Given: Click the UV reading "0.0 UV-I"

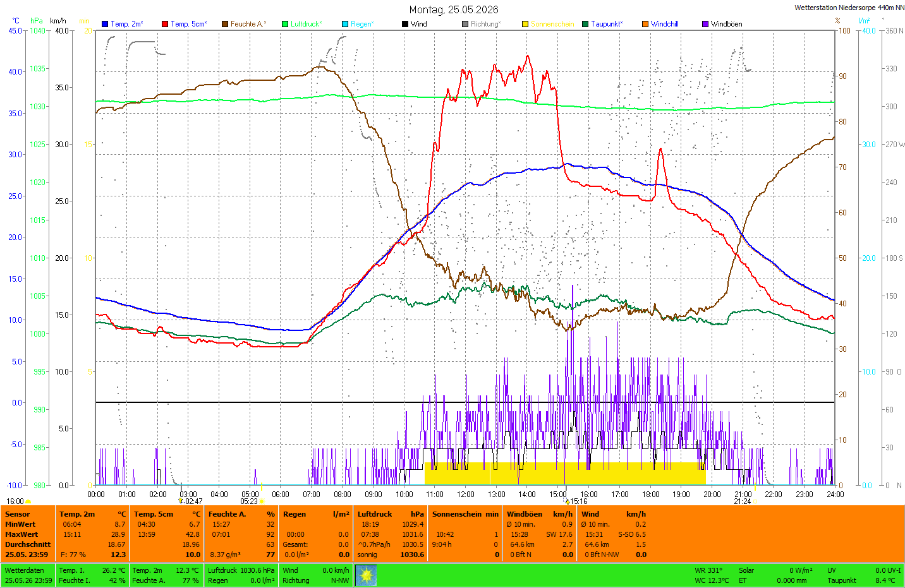Looking at the screenshot, I should (889, 570).
